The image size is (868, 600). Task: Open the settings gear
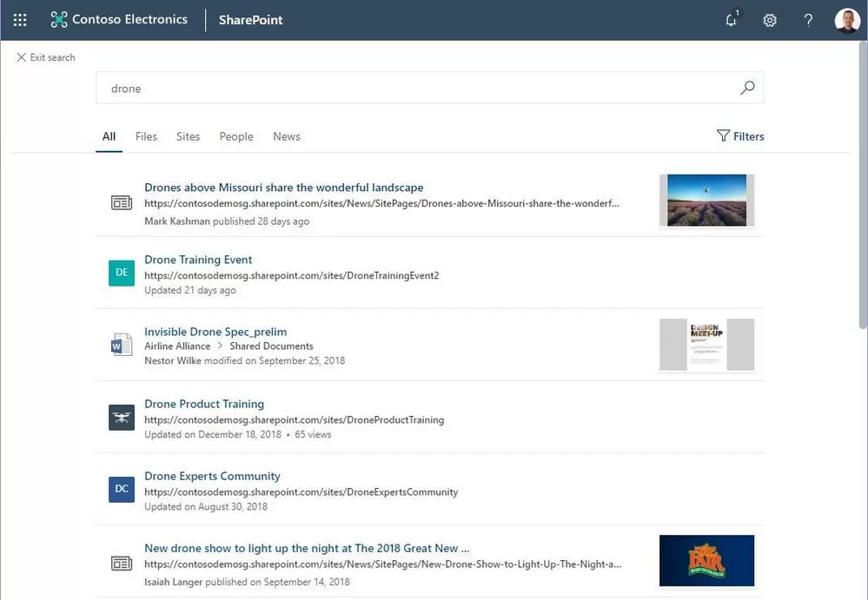(770, 20)
